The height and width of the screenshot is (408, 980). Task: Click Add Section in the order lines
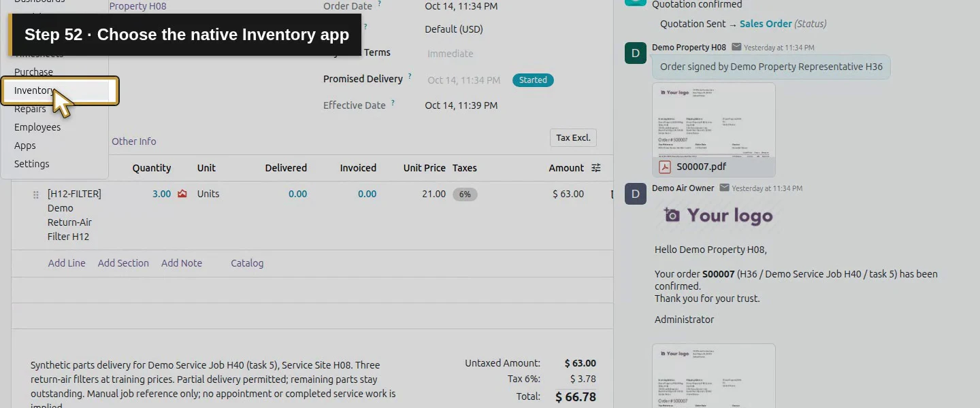point(123,263)
